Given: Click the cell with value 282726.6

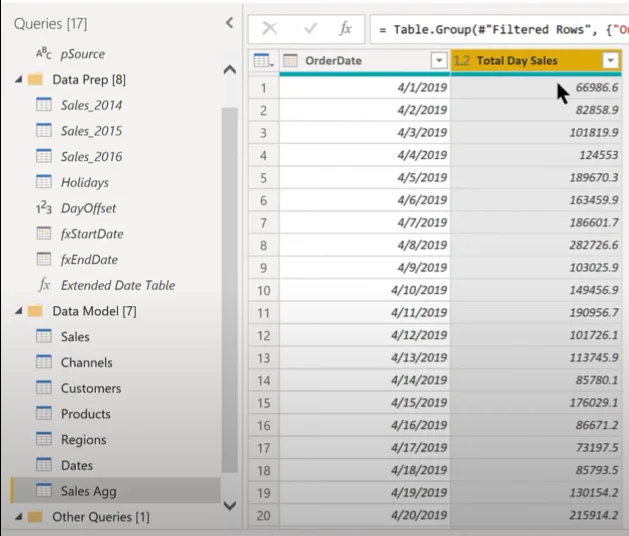Looking at the screenshot, I should 536,245.
